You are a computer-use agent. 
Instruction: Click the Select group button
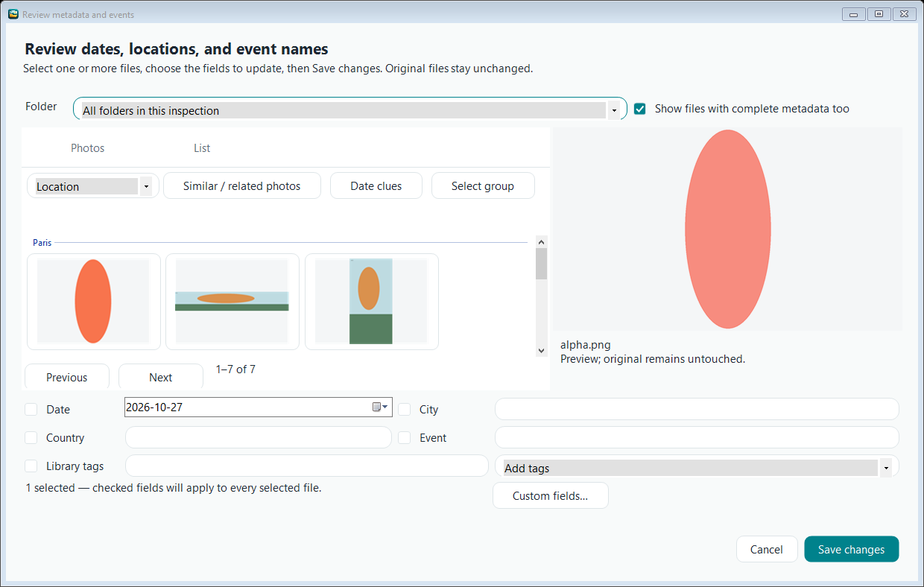click(483, 186)
